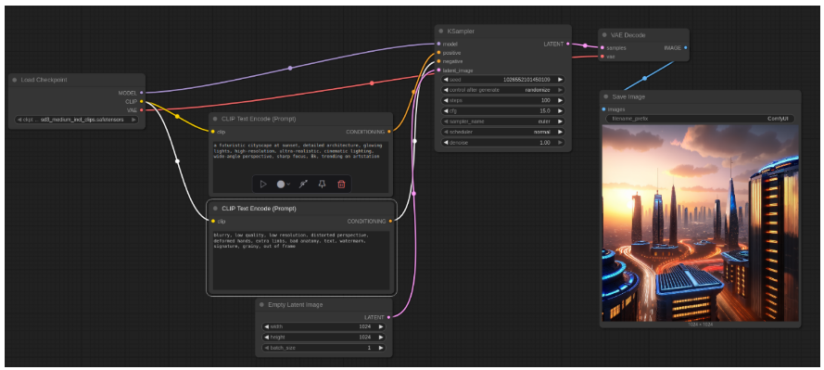Screen dimensions: 824x370
Task: Click the generated cityscape preview image
Action: [701, 223]
